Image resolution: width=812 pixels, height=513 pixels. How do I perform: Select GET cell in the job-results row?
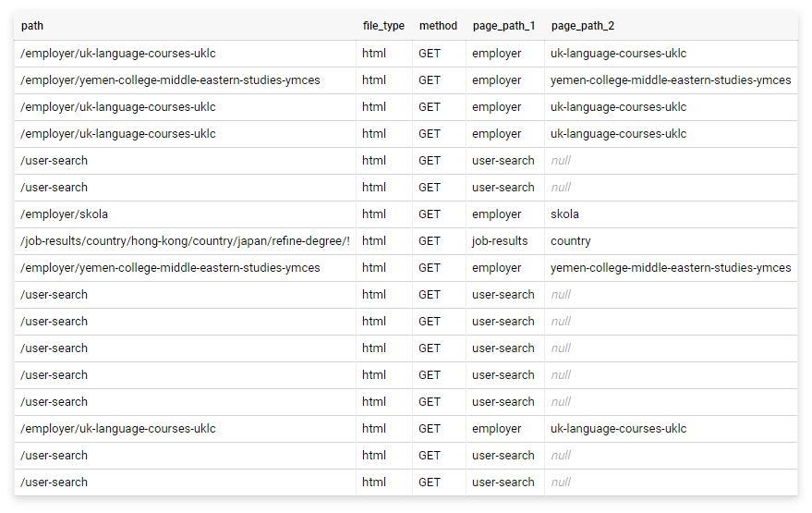tap(430, 241)
